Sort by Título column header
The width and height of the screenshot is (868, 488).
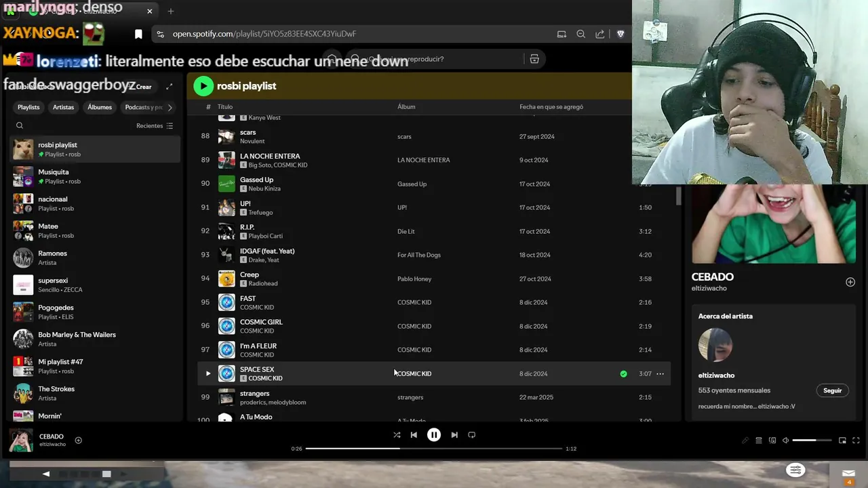[225, 106]
